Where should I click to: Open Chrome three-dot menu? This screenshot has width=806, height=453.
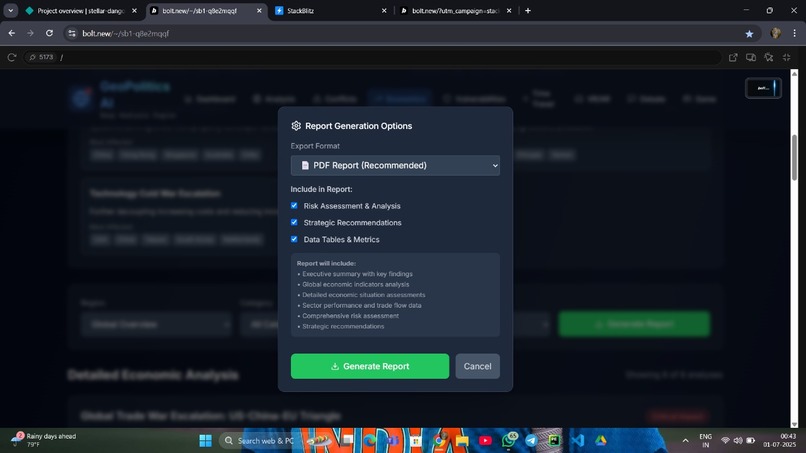(x=794, y=33)
